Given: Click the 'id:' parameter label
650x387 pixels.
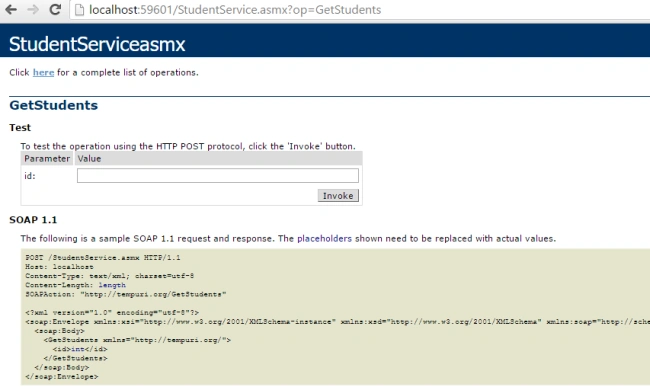Looking at the screenshot, I should coord(30,176).
